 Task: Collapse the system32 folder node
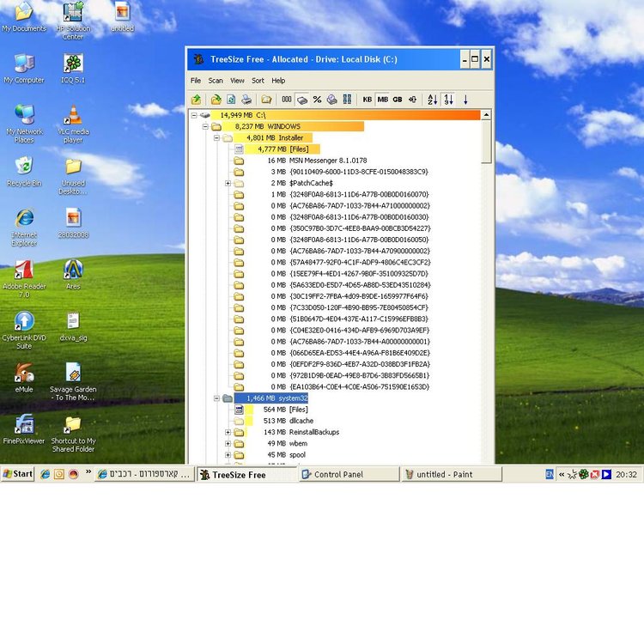pos(216,398)
